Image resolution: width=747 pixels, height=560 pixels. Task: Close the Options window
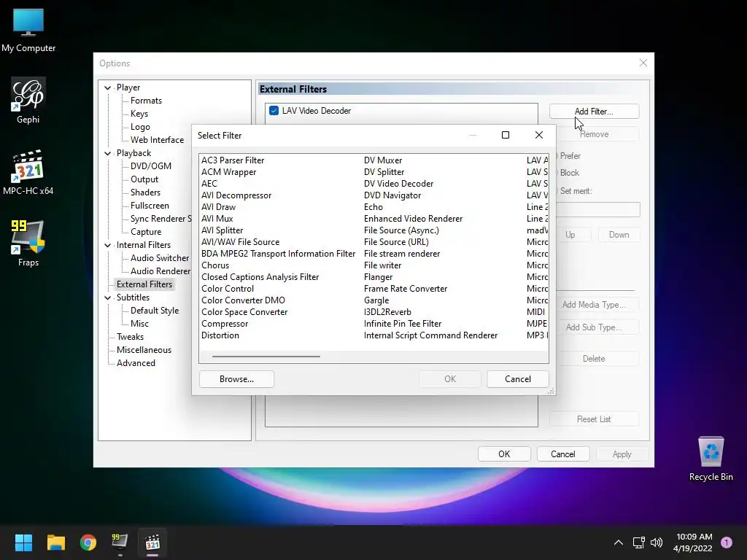[643, 63]
